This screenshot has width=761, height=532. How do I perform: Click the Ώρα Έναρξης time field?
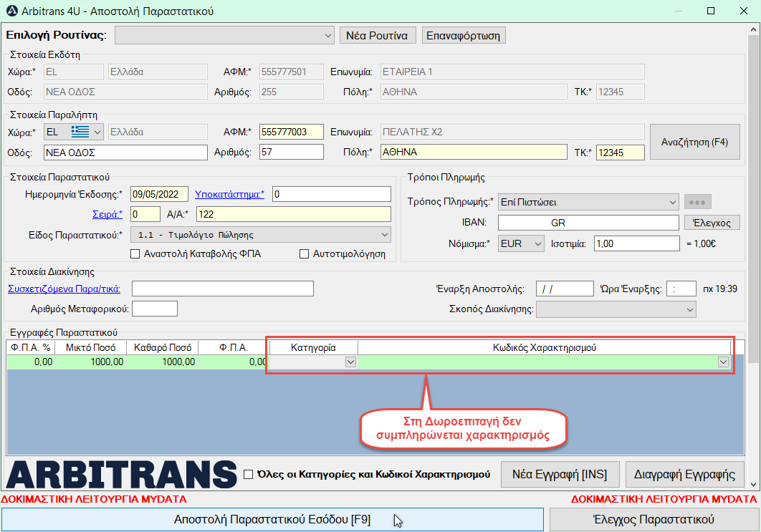coord(681,289)
